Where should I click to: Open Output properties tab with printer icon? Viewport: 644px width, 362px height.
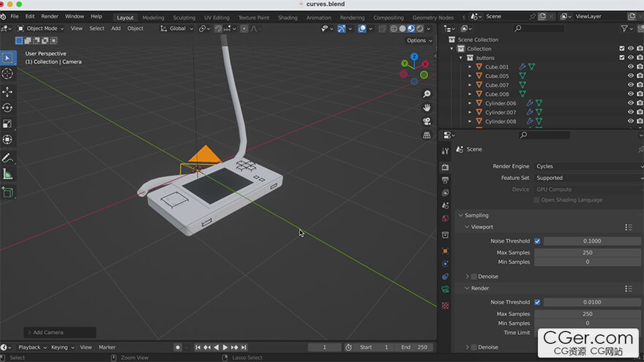pos(445,180)
